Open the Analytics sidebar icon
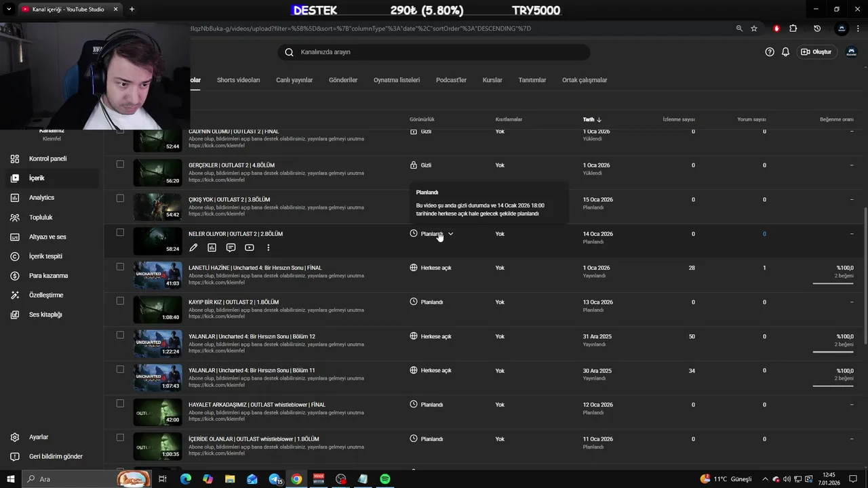The image size is (868, 488). [x=15, y=198]
